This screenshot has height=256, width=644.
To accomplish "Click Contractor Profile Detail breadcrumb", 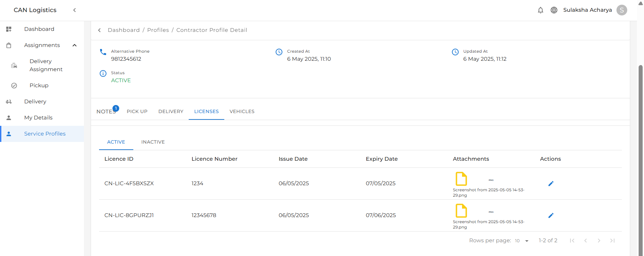I will tap(212, 30).
